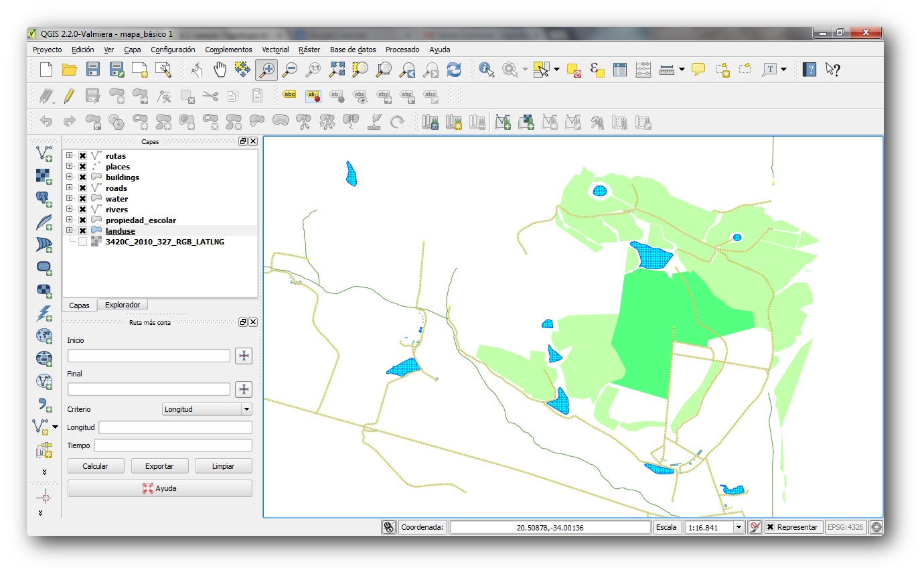This screenshot has height=576, width=924.
Task: Switch to the Explorador tab
Action: pyautogui.click(x=123, y=305)
